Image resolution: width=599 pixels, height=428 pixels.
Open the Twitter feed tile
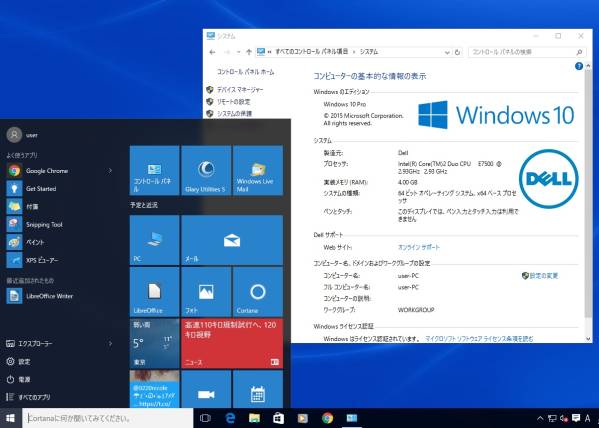154,389
